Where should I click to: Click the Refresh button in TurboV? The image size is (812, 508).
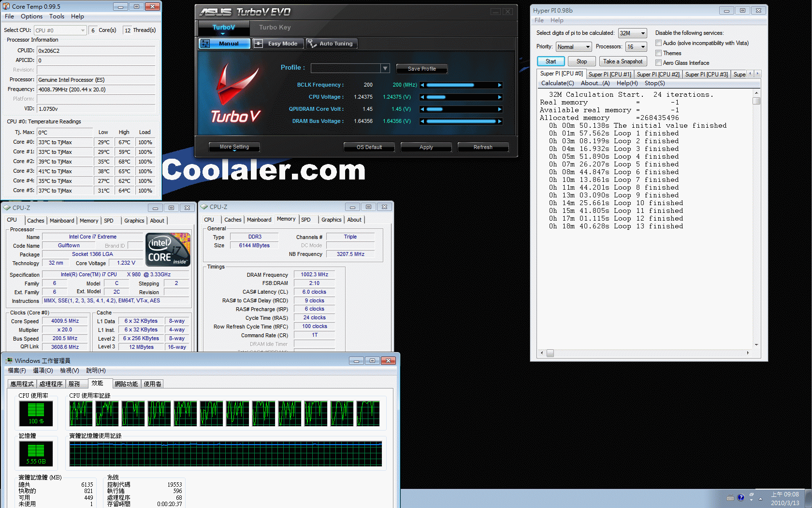[x=483, y=147]
